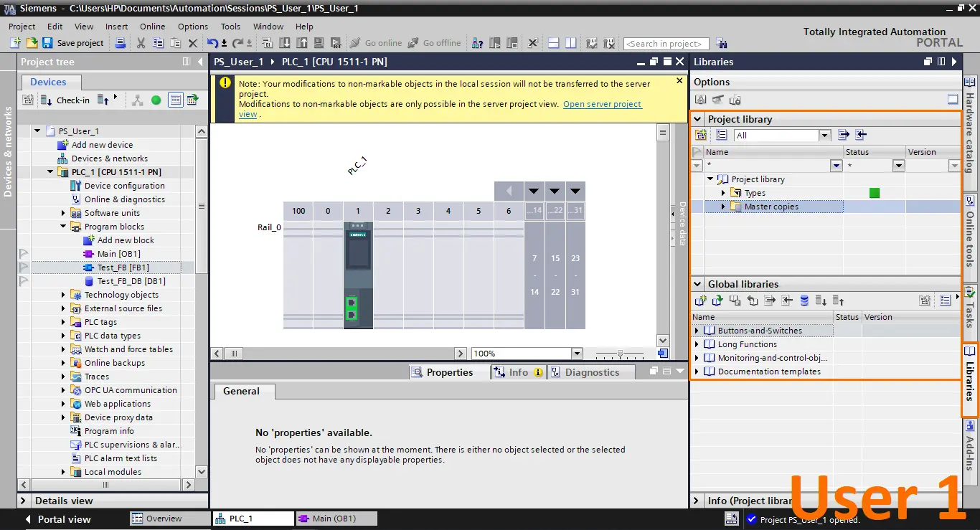Open Main (OB1) from the editor bar
The height and width of the screenshot is (530, 980).
click(x=336, y=519)
